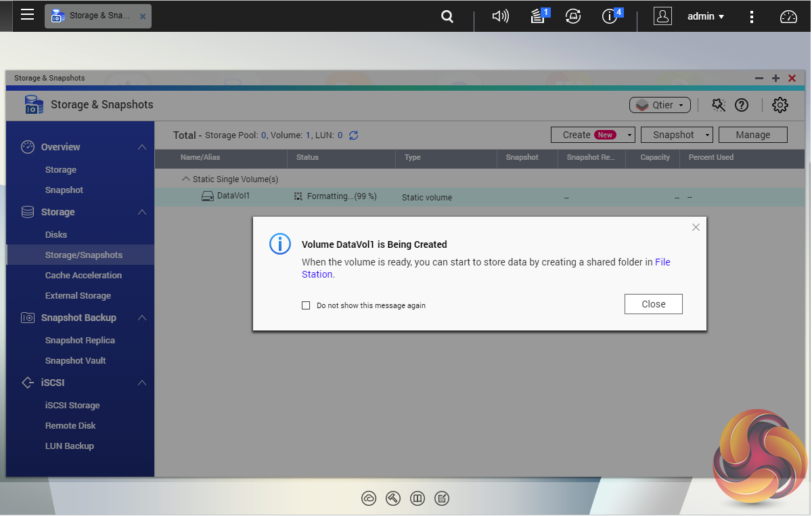
Task: Sort by Status column header
Action: pyautogui.click(x=307, y=157)
